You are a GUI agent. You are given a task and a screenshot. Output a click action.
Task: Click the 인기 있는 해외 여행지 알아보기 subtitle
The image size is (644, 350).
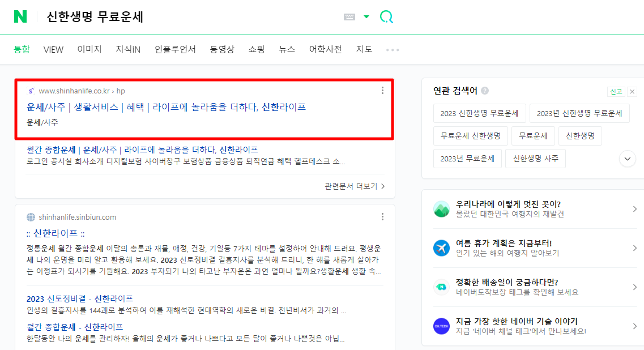(x=507, y=253)
